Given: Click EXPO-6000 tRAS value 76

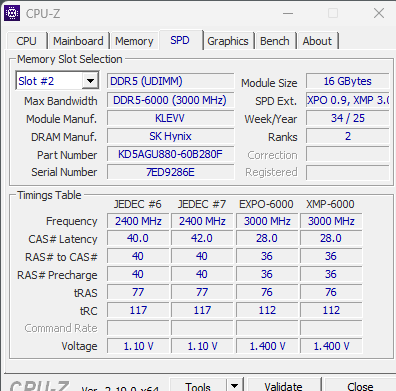Looking at the screenshot, I should 267,292.
